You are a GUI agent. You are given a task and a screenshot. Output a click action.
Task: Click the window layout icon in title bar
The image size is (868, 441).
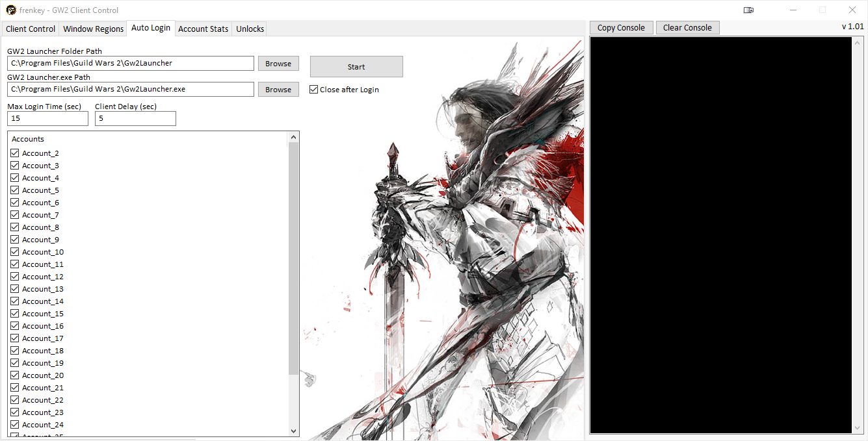(x=749, y=10)
